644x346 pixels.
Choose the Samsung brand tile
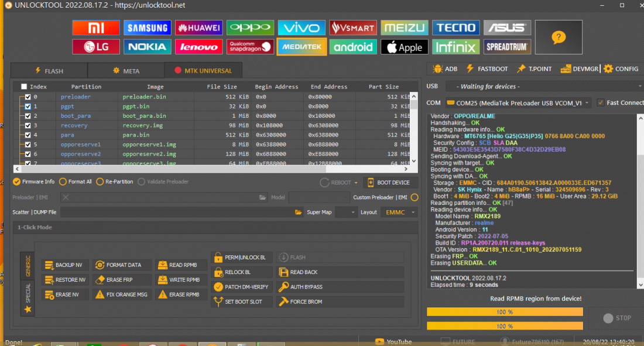pos(148,28)
